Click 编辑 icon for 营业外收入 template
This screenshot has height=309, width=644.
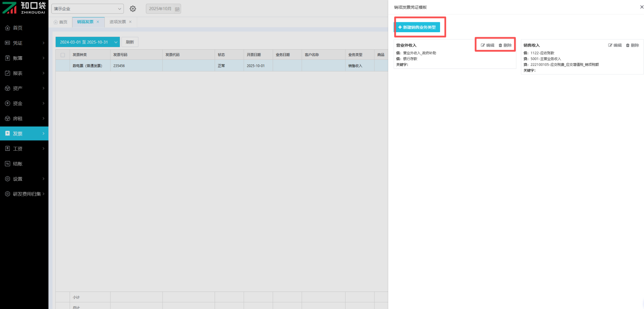coord(483,45)
